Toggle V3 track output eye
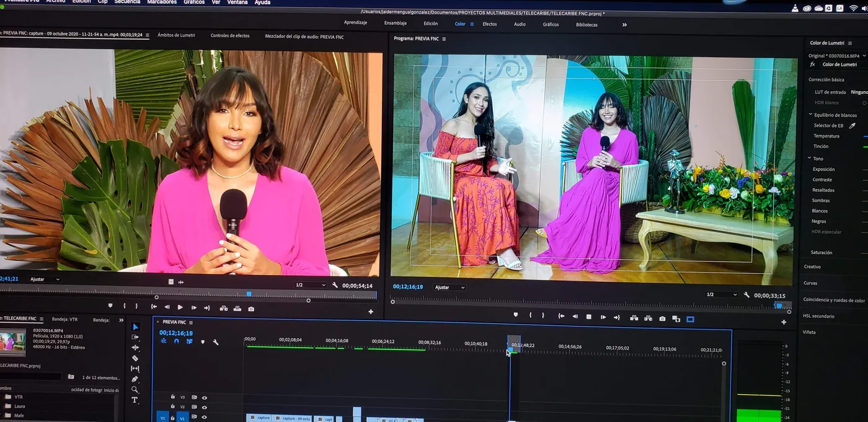 point(205,397)
